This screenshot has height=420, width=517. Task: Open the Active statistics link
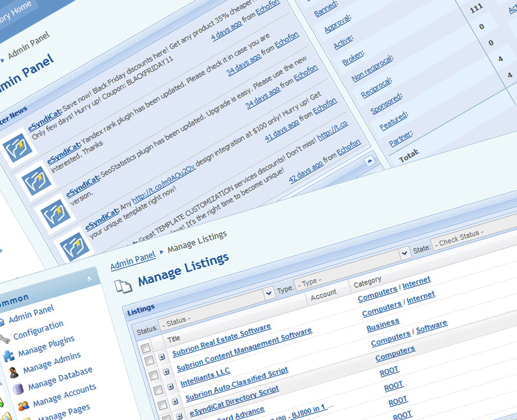point(343,42)
